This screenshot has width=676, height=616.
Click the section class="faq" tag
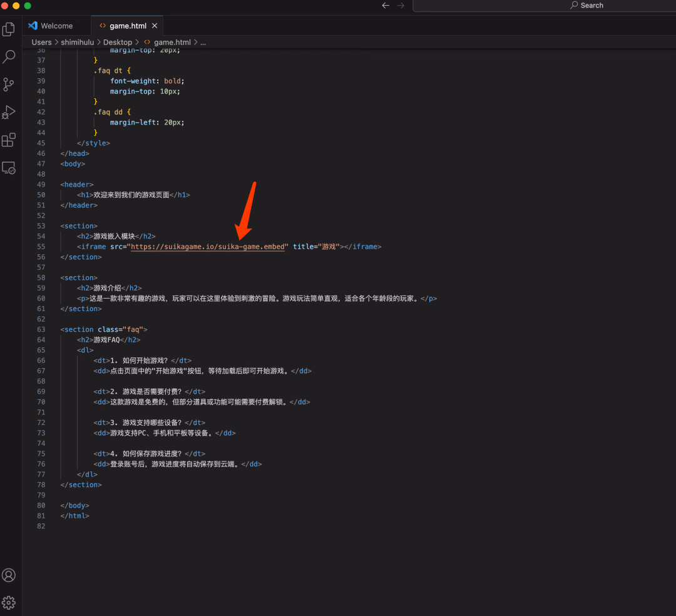[x=103, y=329]
